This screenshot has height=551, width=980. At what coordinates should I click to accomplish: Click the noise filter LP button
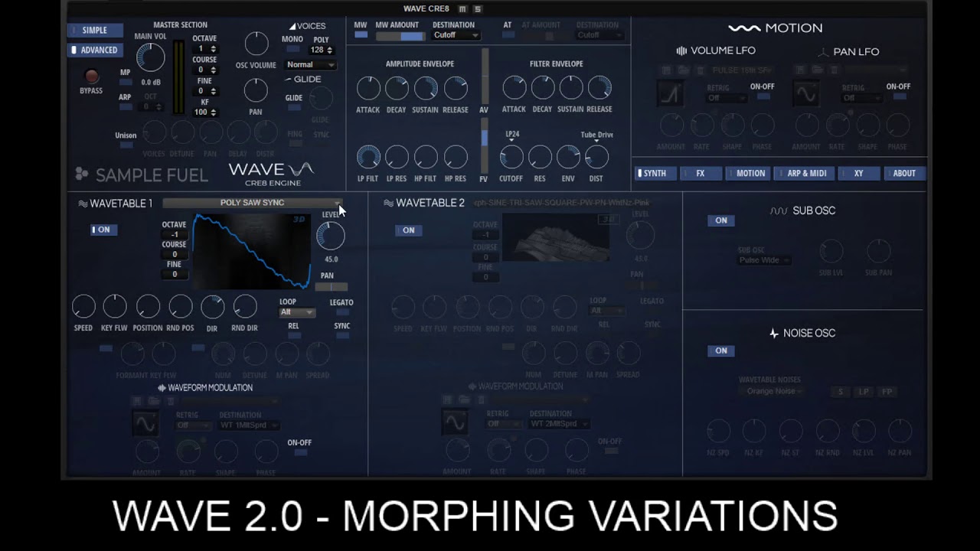coord(864,392)
